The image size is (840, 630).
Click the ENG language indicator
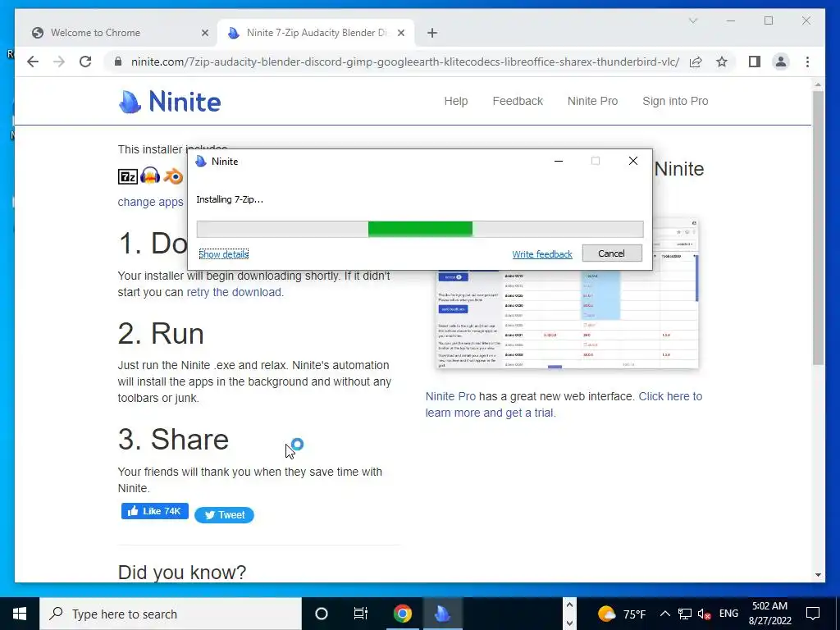(x=728, y=614)
